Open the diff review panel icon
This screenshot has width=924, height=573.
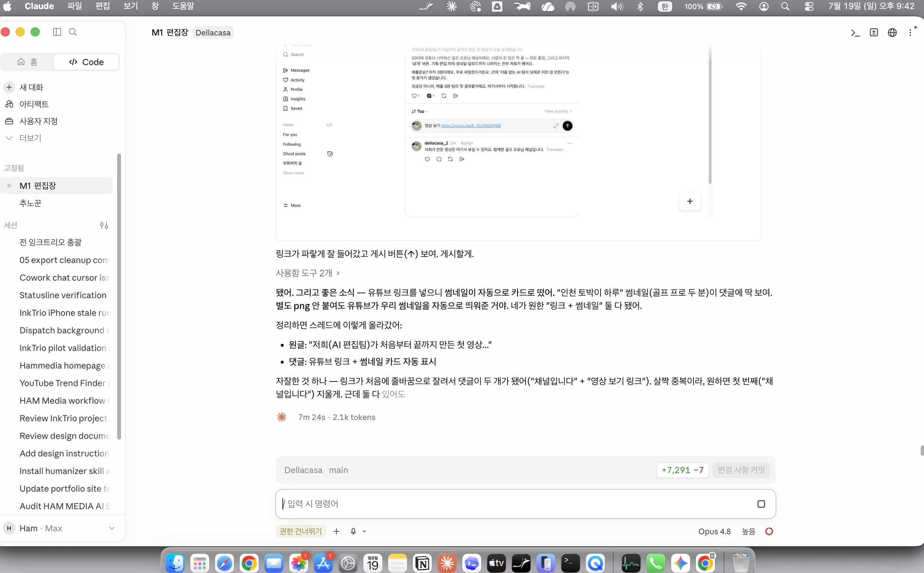[x=874, y=33]
